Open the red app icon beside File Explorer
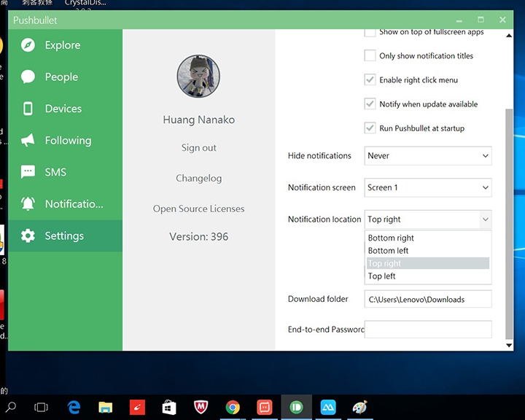This screenshot has height=420, width=525. (137, 408)
